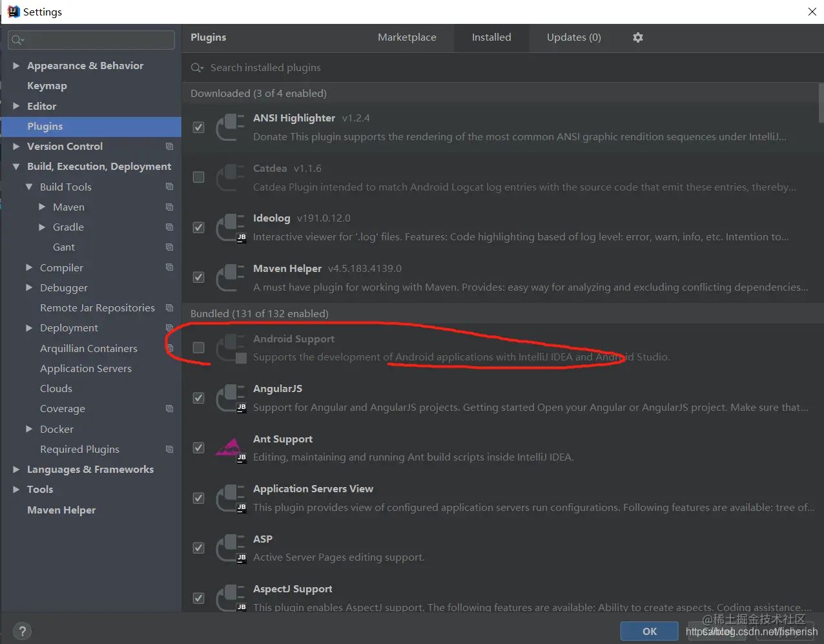
Task: Uncheck the Ideolog plugin checkbox
Action: (199, 227)
